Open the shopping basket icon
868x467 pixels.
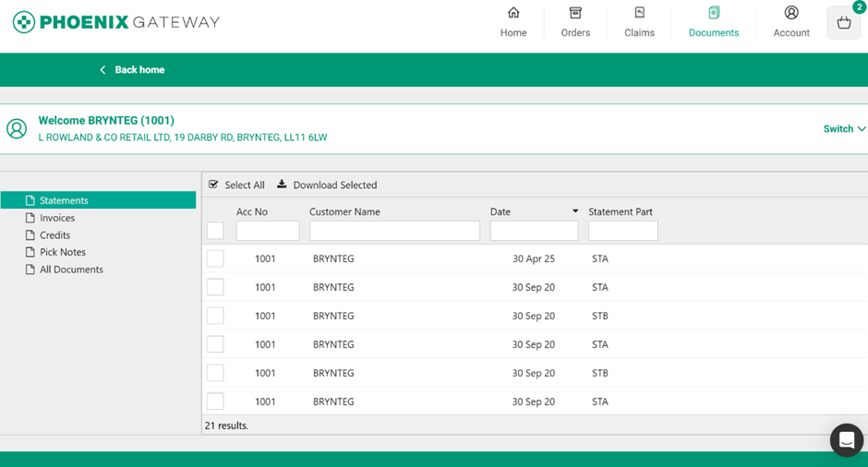click(x=843, y=23)
